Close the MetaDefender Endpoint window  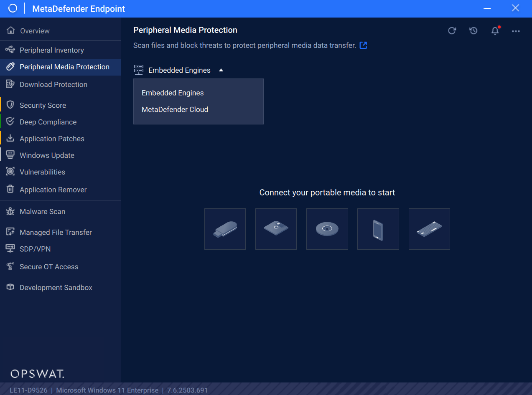click(x=515, y=8)
